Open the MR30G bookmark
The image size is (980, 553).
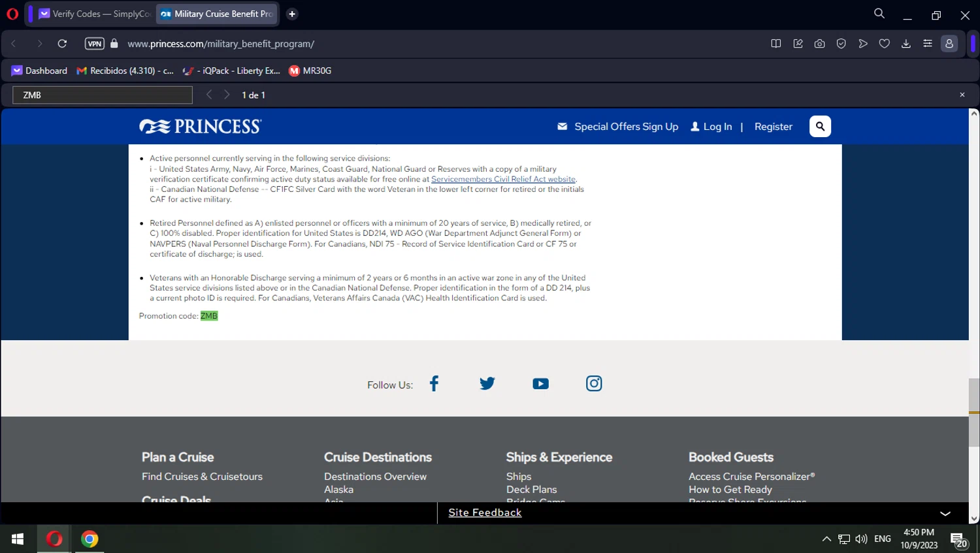click(310, 71)
